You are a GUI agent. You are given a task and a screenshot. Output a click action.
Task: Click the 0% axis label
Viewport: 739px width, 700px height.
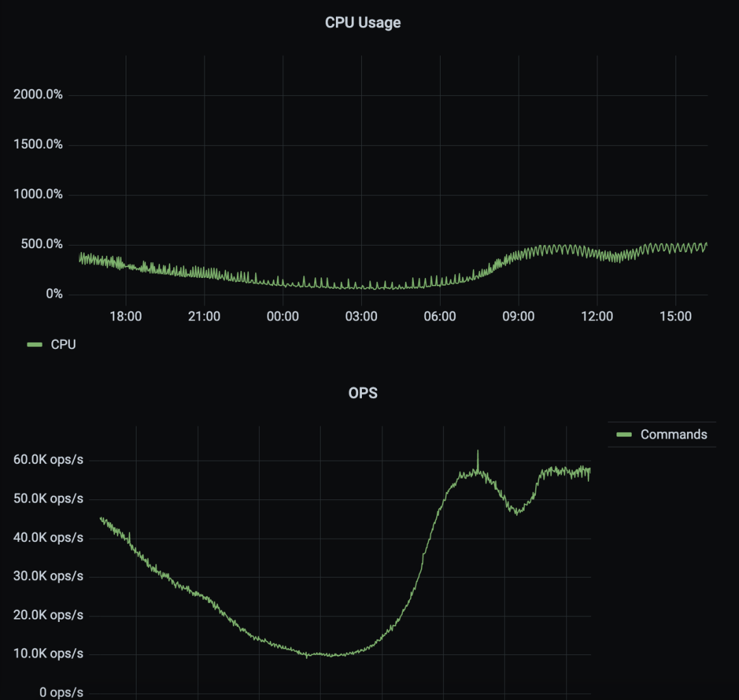(54, 294)
